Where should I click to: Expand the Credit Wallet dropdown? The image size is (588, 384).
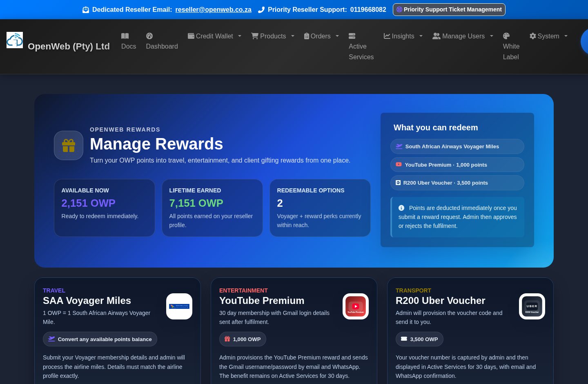click(x=240, y=36)
